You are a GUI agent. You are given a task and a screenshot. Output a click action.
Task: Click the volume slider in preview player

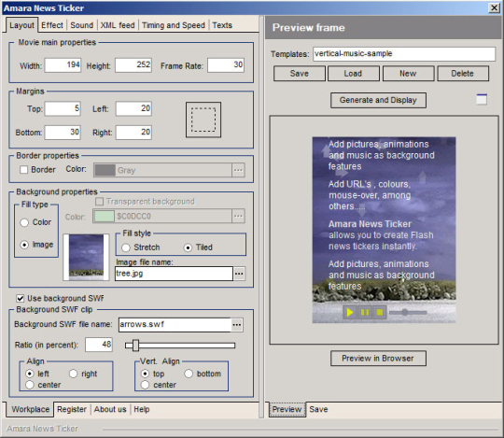pyautogui.click(x=408, y=312)
